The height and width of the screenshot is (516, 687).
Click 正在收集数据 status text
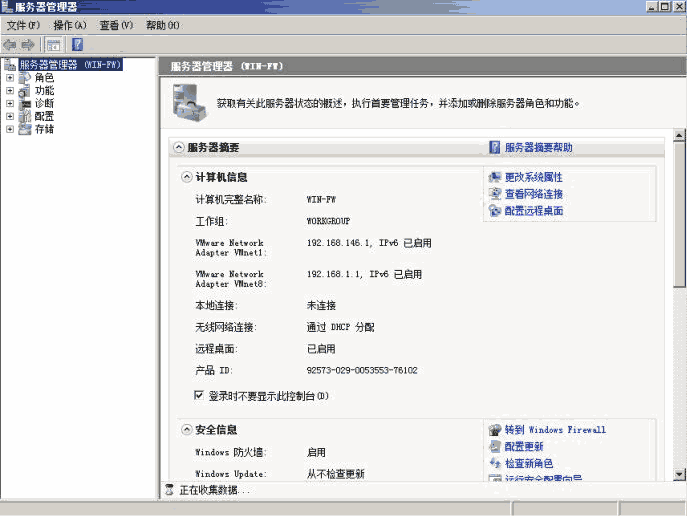click(x=214, y=490)
